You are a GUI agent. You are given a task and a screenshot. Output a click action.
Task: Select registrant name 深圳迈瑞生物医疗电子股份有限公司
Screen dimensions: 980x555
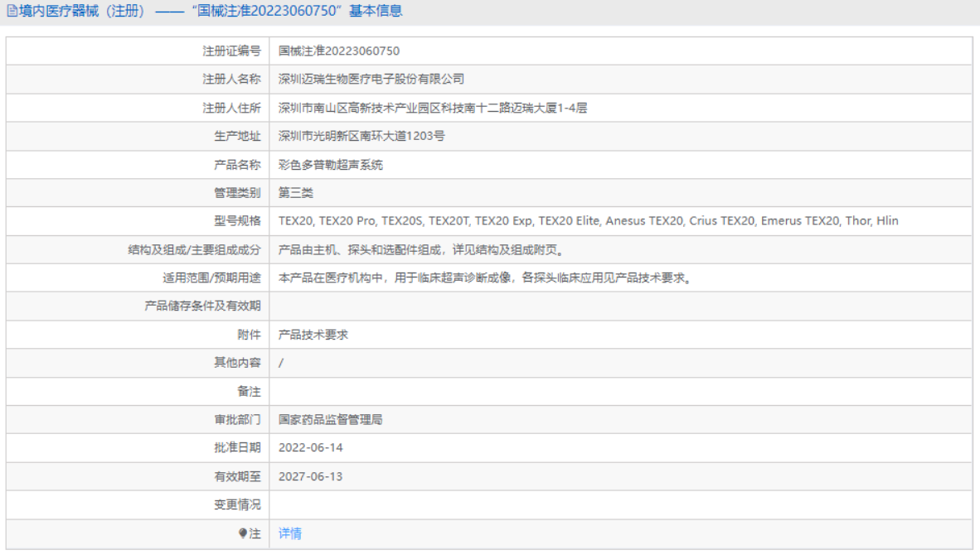371,80
